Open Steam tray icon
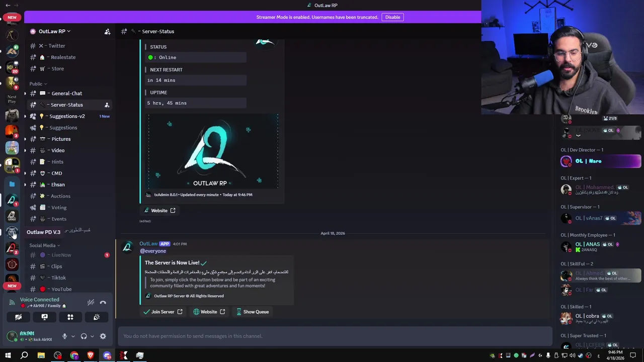 (581, 355)
